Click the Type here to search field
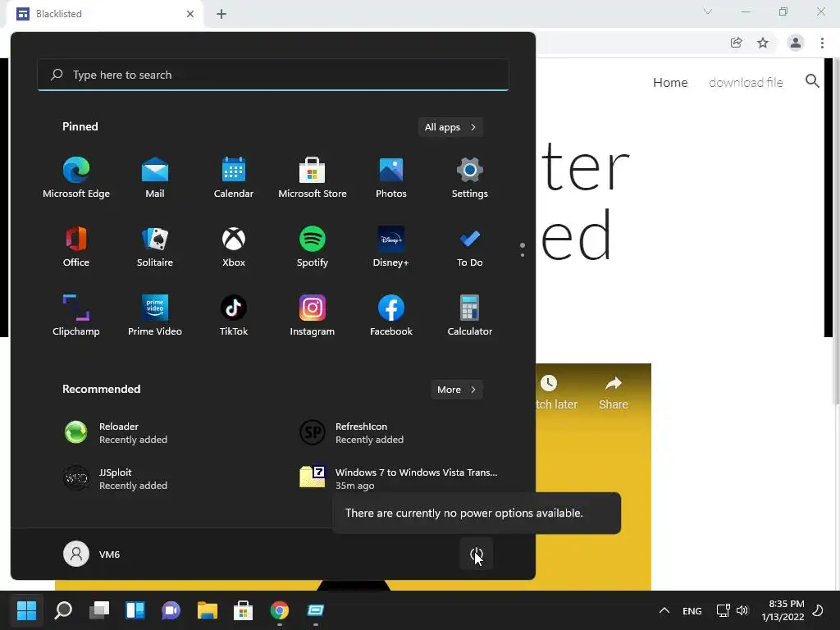Viewport: 840px width, 630px height. pos(273,75)
